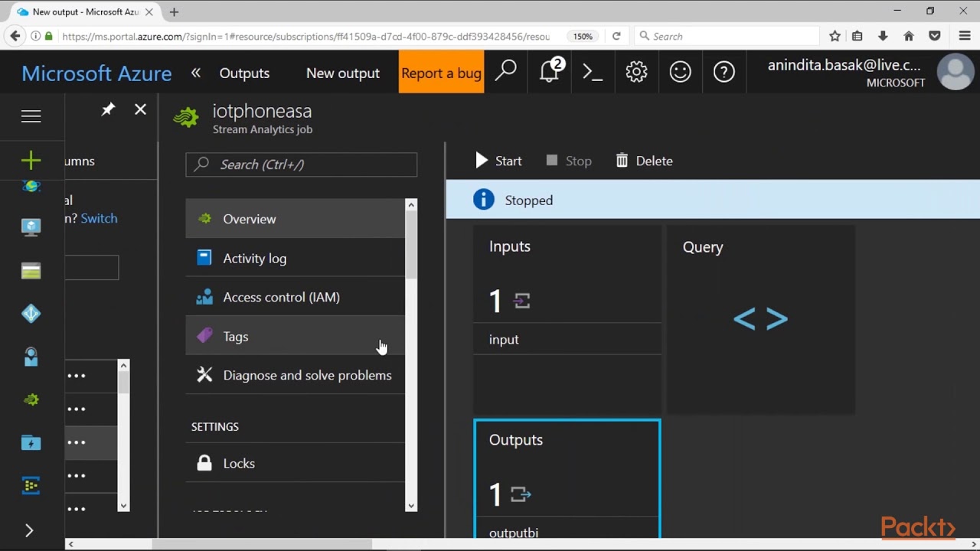Click New output breadcrumb
The height and width of the screenshot is (551, 980).
coord(343,73)
